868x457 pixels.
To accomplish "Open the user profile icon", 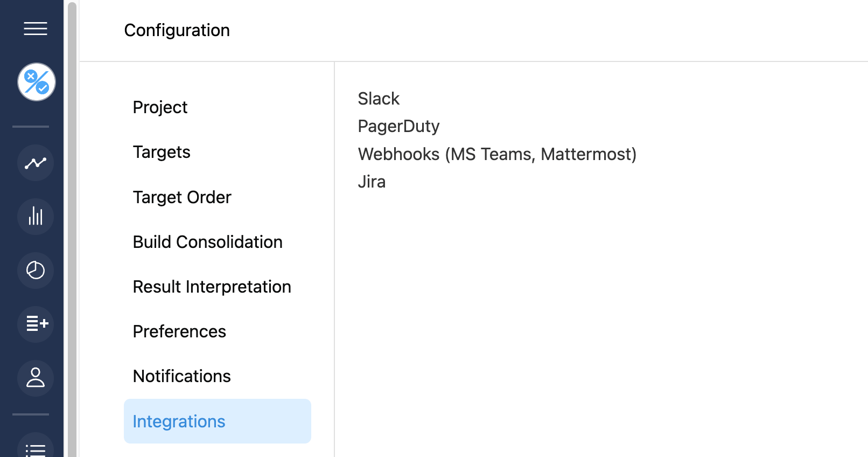I will point(35,378).
